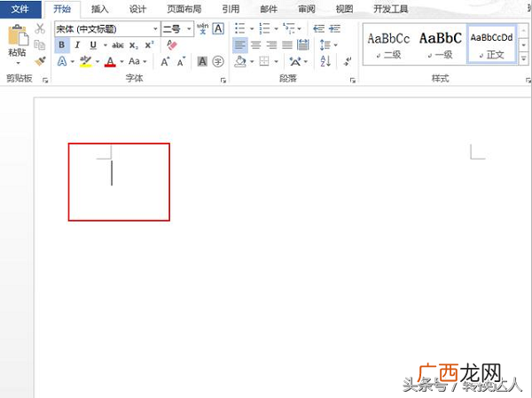Click the 粘贴 paste button

[x=17, y=44]
